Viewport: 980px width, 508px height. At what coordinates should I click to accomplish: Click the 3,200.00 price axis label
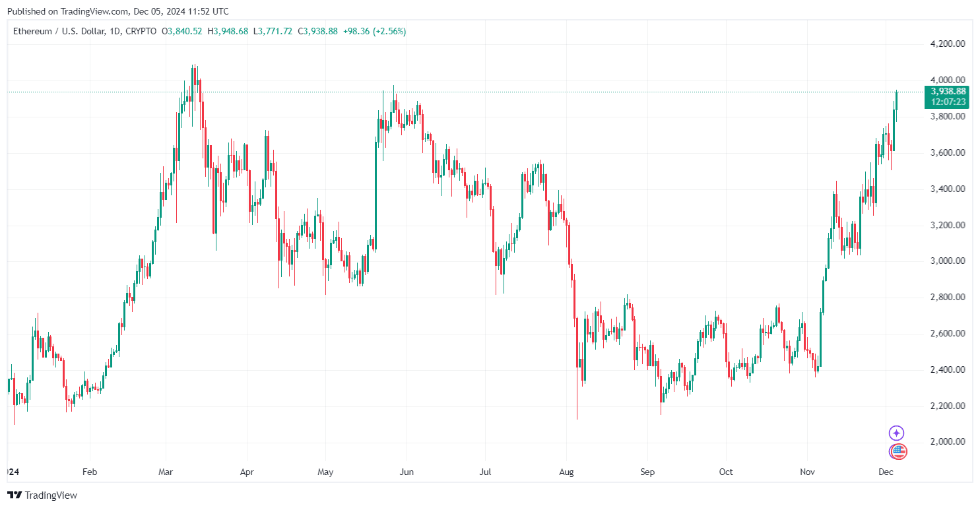(x=948, y=225)
